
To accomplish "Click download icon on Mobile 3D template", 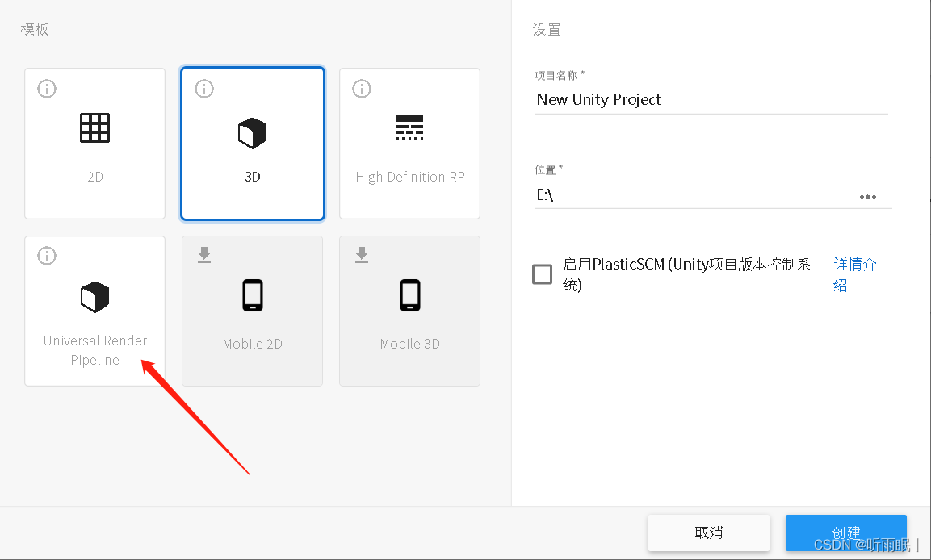I will tap(362, 255).
